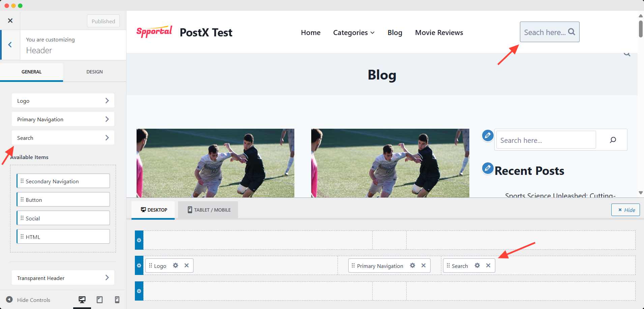Select the Tablet / Mobile builder tab
Viewport: 644px width, 309px height.
[208, 210]
